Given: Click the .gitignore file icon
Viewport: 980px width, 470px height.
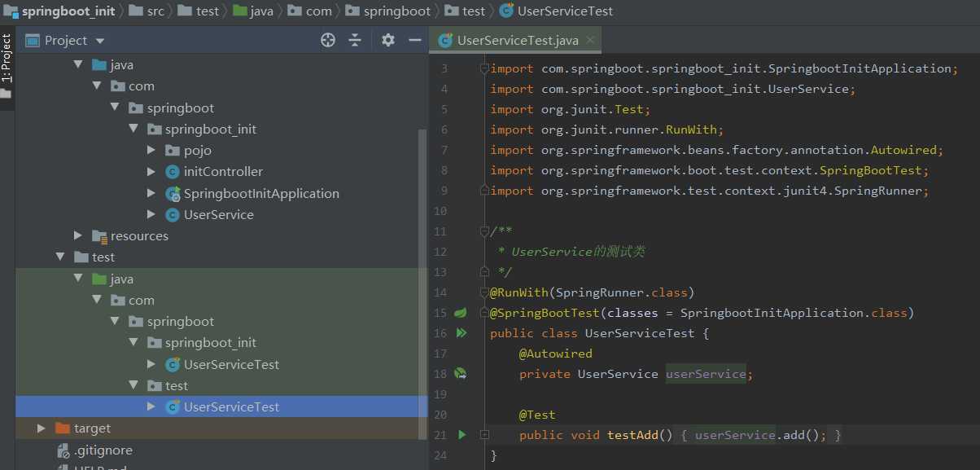Looking at the screenshot, I should [x=63, y=450].
